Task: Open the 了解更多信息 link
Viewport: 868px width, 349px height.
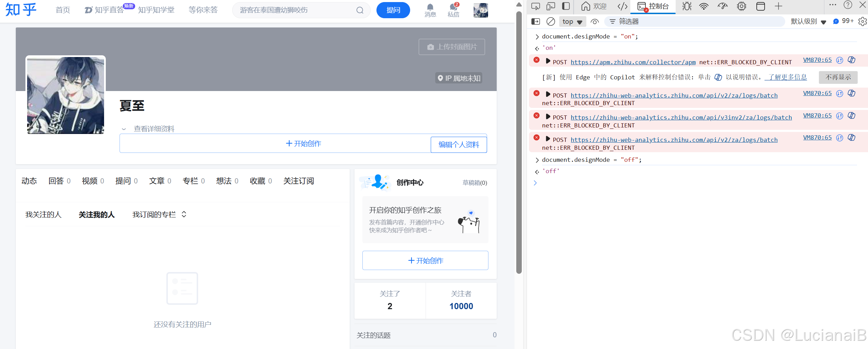Action: coord(786,77)
